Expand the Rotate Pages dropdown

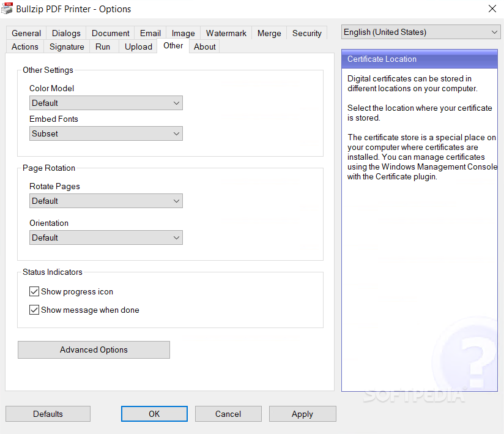click(x=106, y=201)
